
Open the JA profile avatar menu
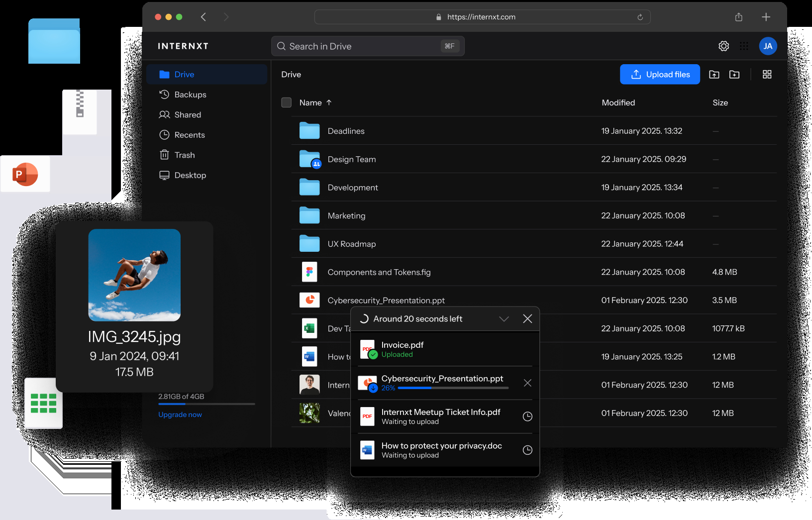tap(768, 46)
